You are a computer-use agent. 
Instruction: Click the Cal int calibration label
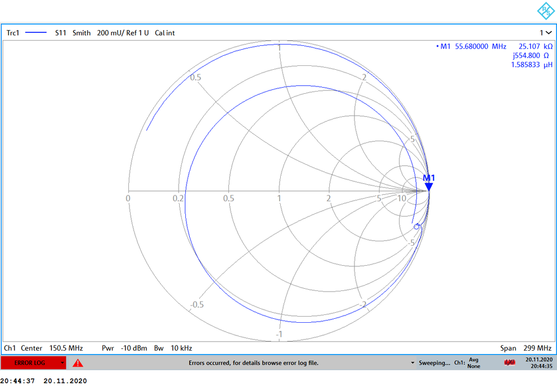click(x=165, y=33)
